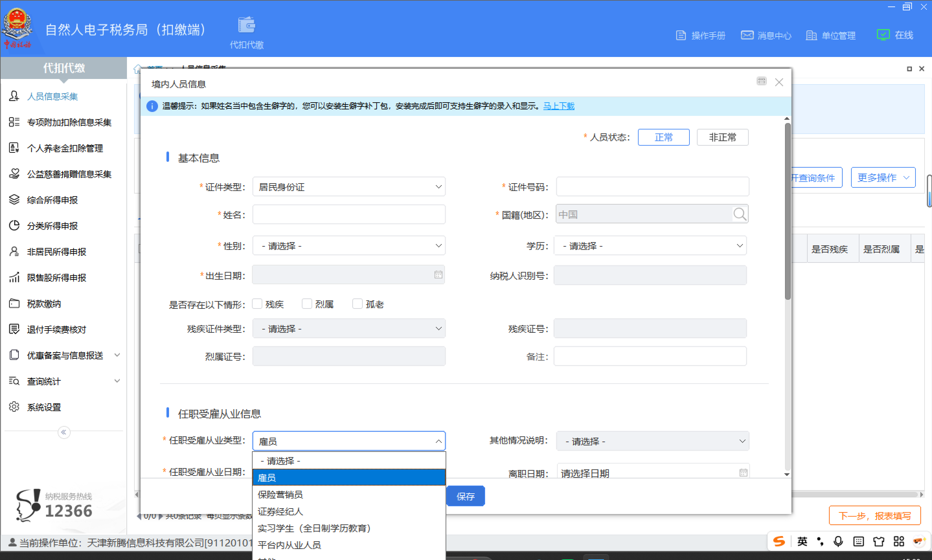Image resolution: width=932 pixels, height=560 pixels.
Task: Open the 证件类型 dropdown
Action: 349,187
